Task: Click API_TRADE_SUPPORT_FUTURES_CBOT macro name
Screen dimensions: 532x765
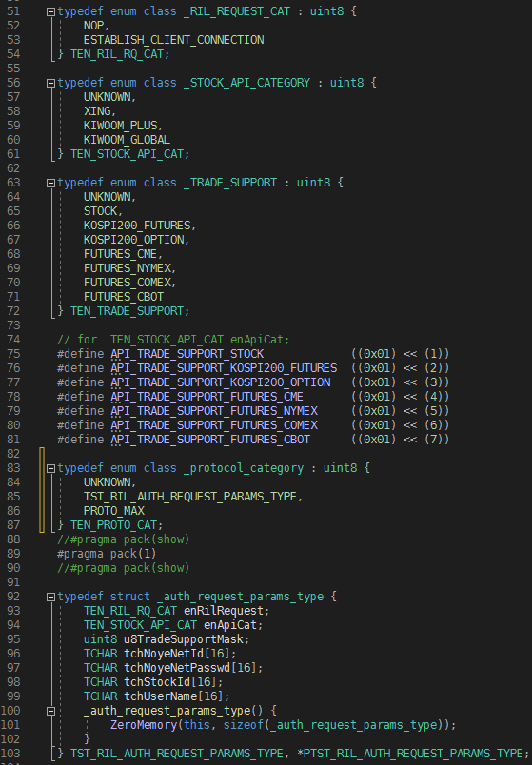Action: (210, 440)
